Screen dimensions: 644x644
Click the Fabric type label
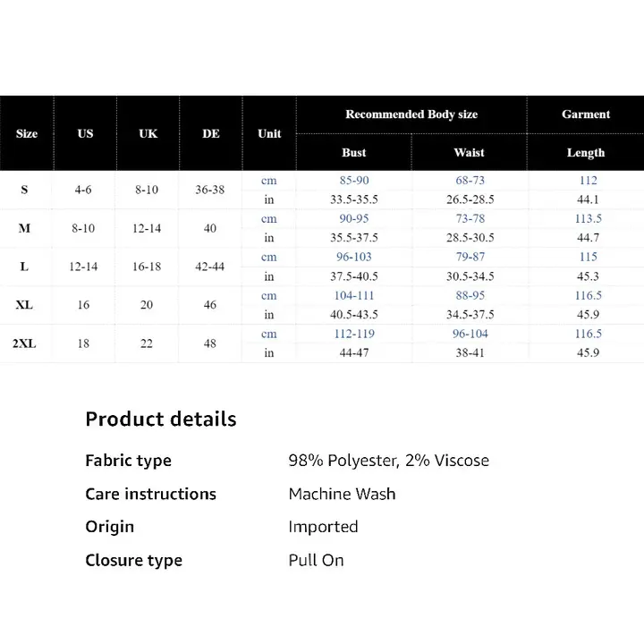pyautogui.click(x=128, y=462)
